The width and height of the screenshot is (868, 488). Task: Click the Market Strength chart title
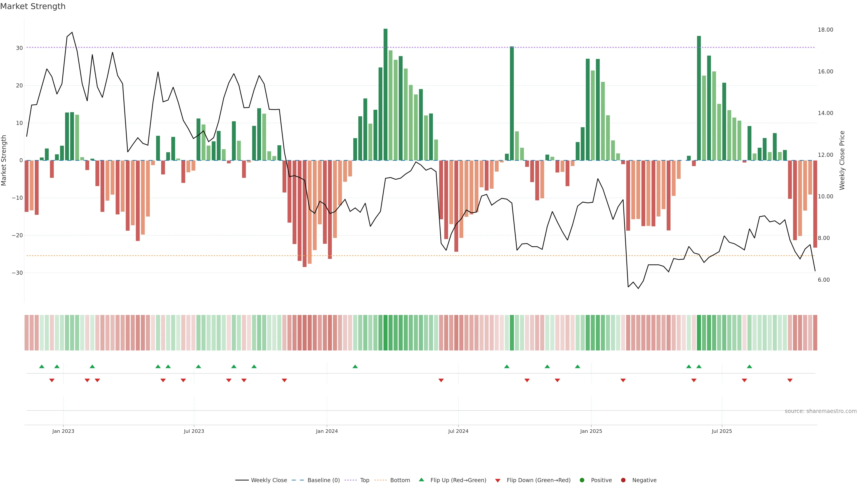click(x=33, y=6)
